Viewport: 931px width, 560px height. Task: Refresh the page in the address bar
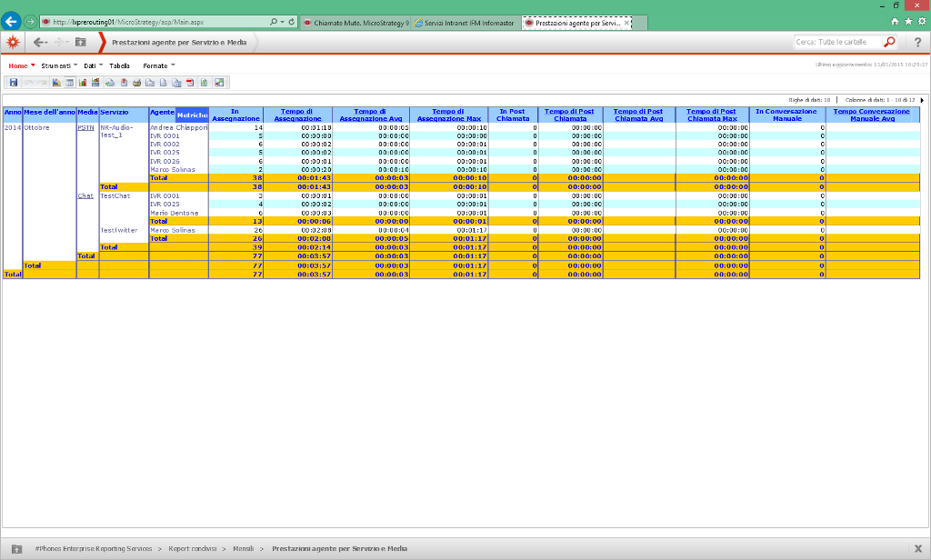click(292, 22)
